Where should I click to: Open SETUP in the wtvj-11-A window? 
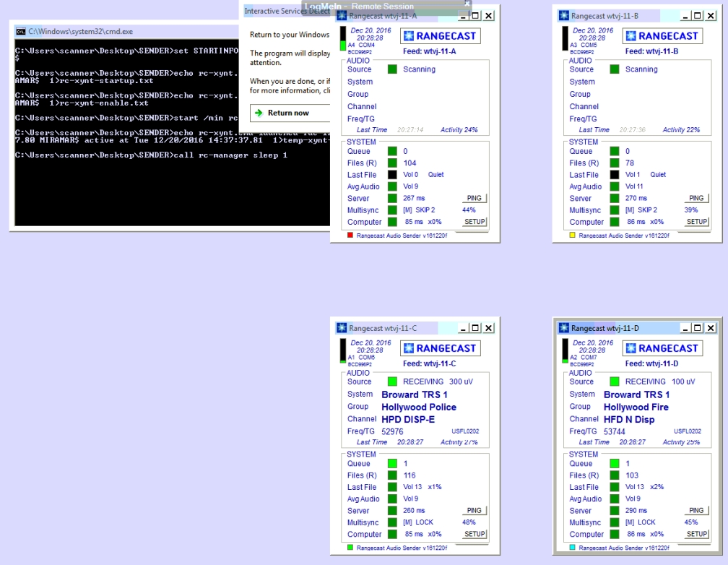[474, 222]
